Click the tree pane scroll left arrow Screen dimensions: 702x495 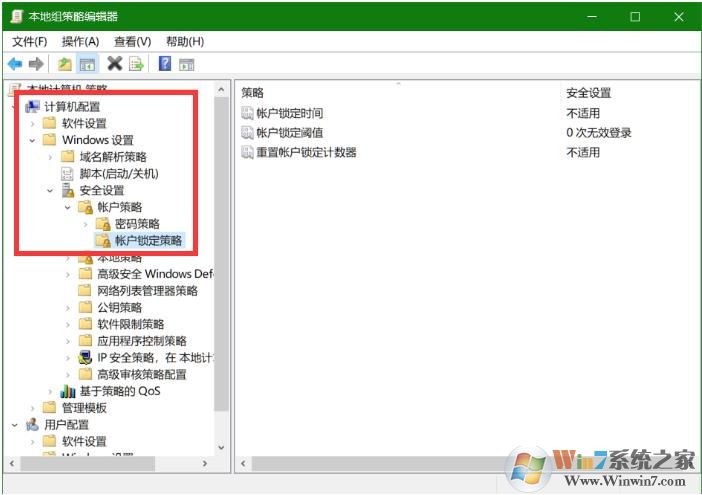tap(12, 463)
